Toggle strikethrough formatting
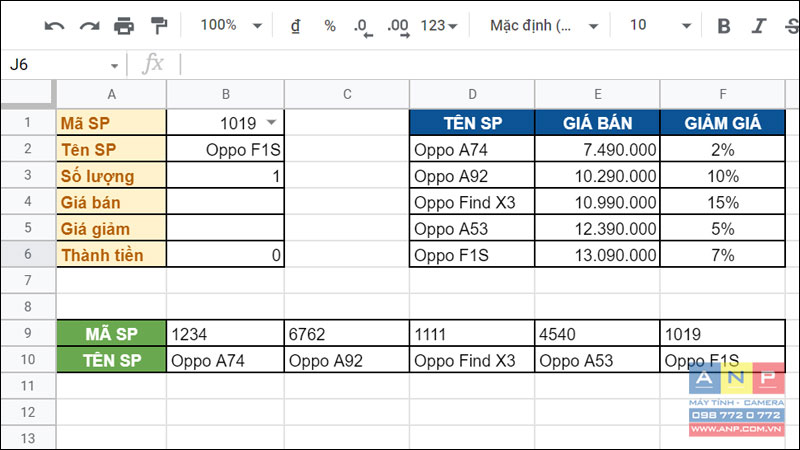This screenshot has width=800, height=450. point(790,26)
